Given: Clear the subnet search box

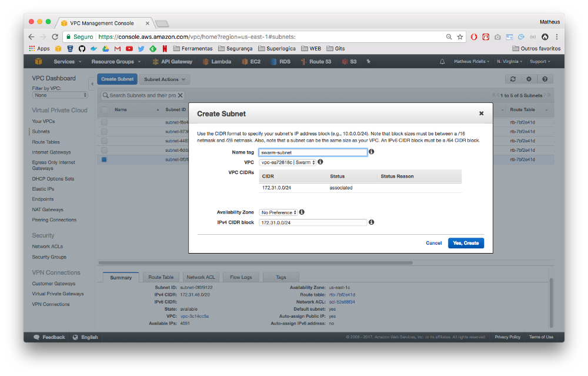Looking at the screenshot, I should pyautogui.click(x=181, y=95).
